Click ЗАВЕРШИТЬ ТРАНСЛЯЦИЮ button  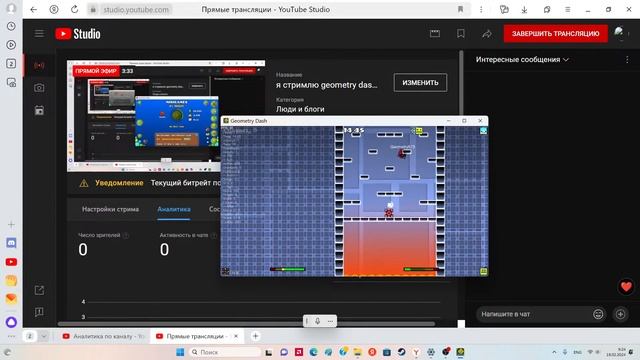556,33
